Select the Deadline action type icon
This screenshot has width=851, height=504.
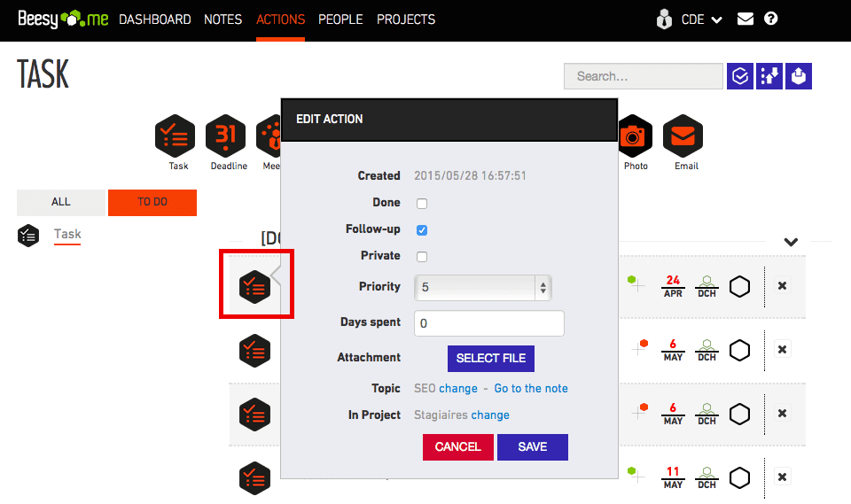click(226, 136)
